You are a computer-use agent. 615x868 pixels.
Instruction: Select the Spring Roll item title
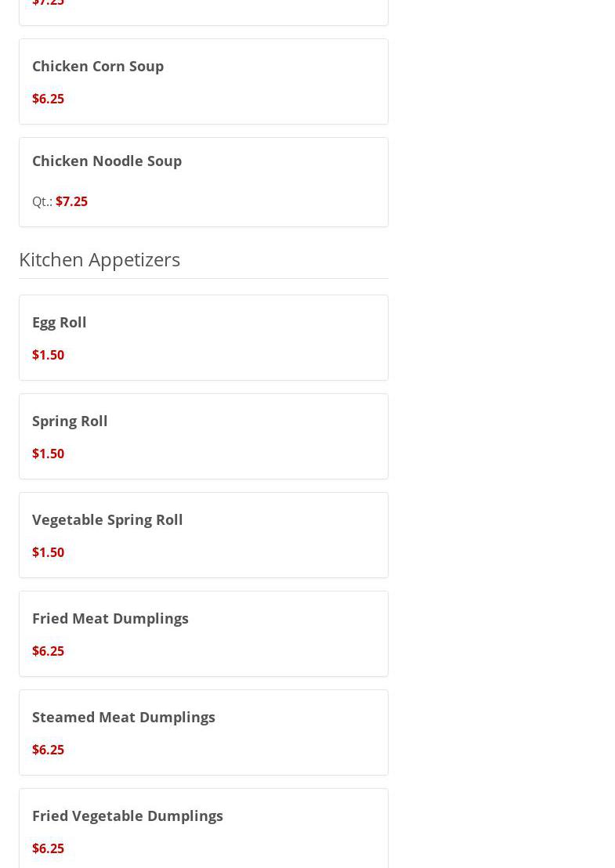pyautogui.click(x=70, y=421)
